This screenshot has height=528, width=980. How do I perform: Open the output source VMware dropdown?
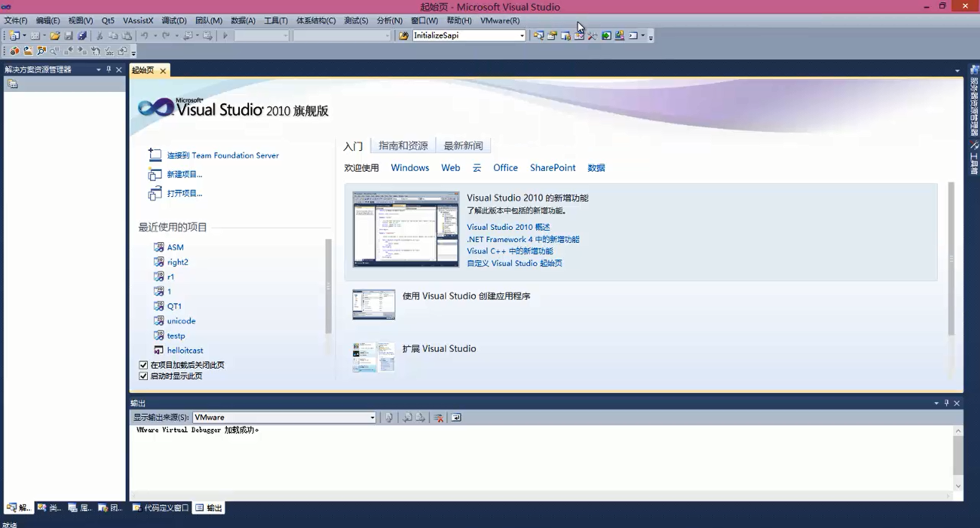click(x=372, y=417)
